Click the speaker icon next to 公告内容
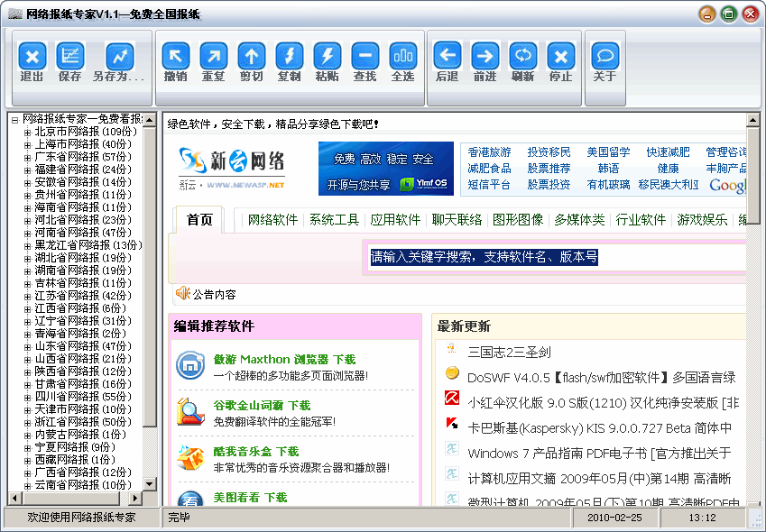Viewport: 766px width, 532px height. pos(183,293)
